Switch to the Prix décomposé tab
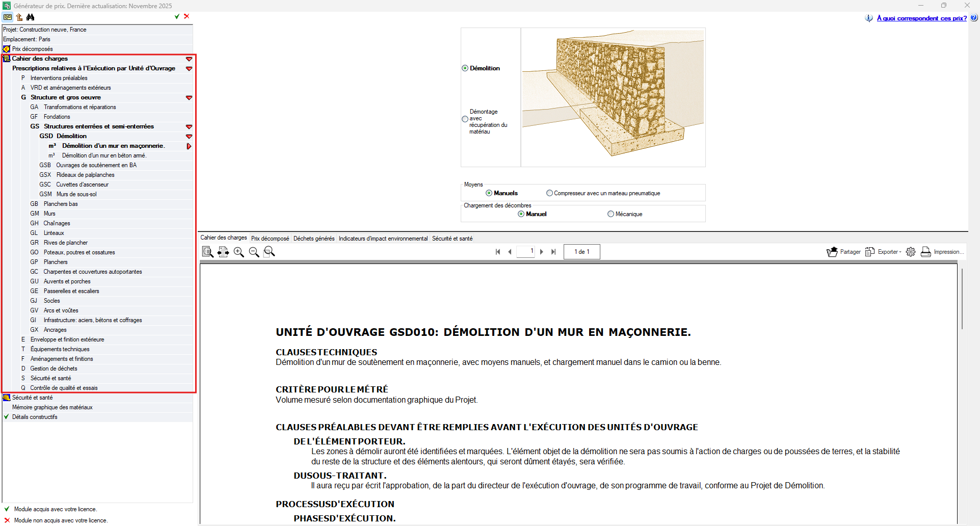This screenshot has width=980, height=526. click(x=270, y=239)
